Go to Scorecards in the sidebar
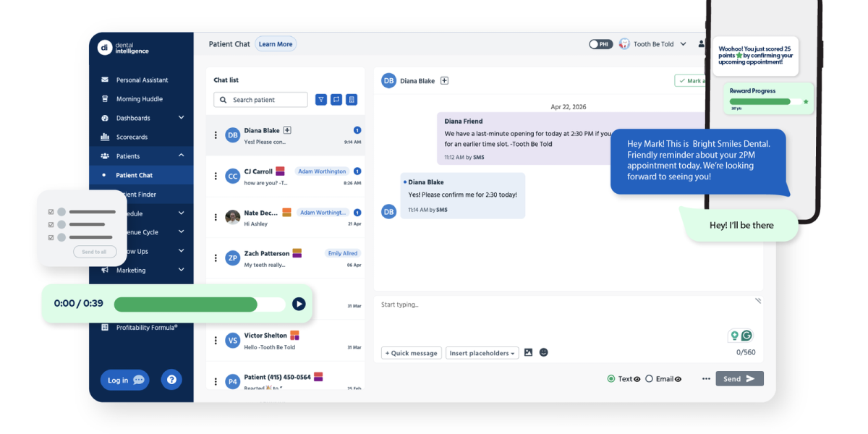 tap(132, 137)
